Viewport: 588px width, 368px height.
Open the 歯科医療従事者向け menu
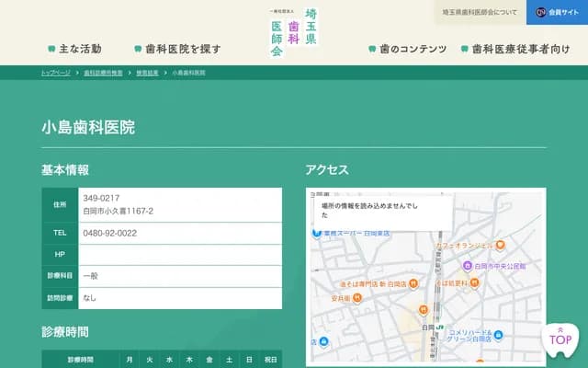tap(515, 49)
